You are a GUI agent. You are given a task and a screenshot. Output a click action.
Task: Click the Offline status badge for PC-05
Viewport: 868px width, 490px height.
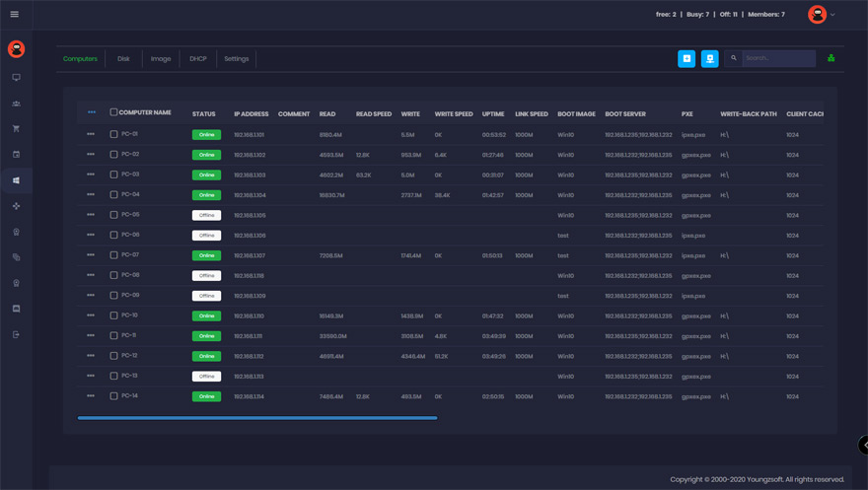(x=206, y=215)
